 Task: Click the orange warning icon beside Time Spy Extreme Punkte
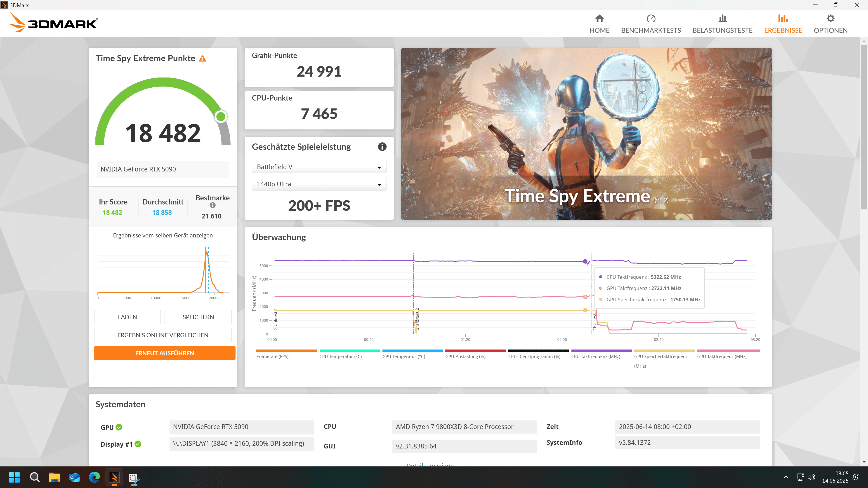202,59
